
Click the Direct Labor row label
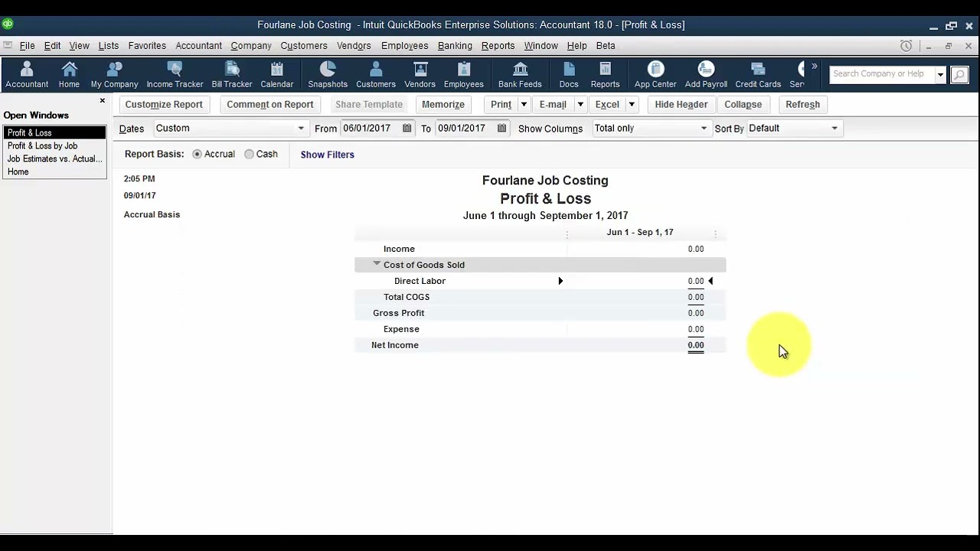[x=420, y=281]
